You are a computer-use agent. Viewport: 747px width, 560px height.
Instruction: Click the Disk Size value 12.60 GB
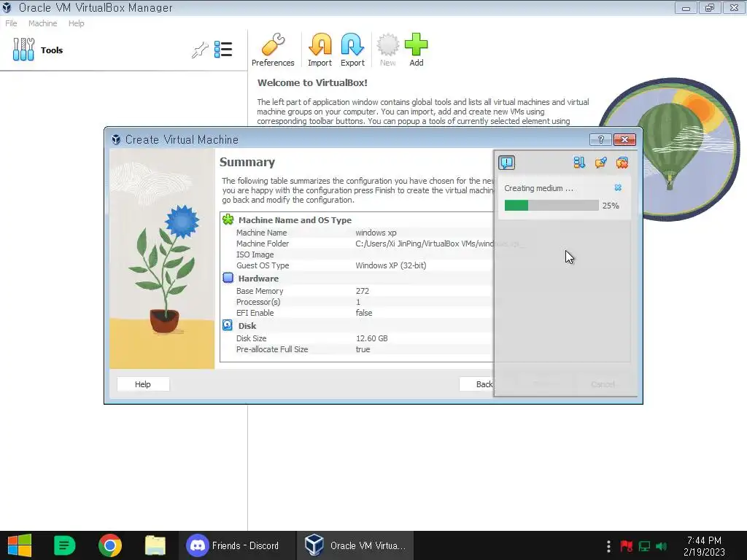click(371, 338)
